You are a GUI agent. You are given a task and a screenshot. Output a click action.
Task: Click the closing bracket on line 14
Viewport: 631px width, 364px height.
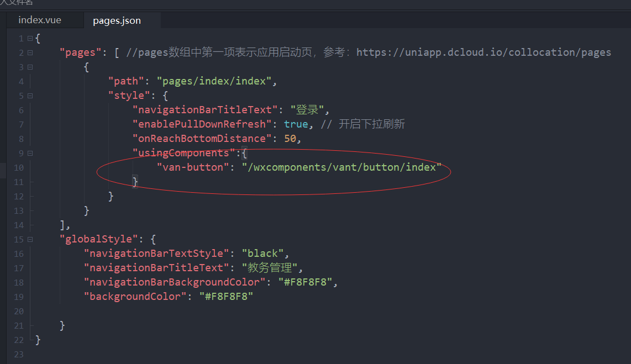click(62, 225)
